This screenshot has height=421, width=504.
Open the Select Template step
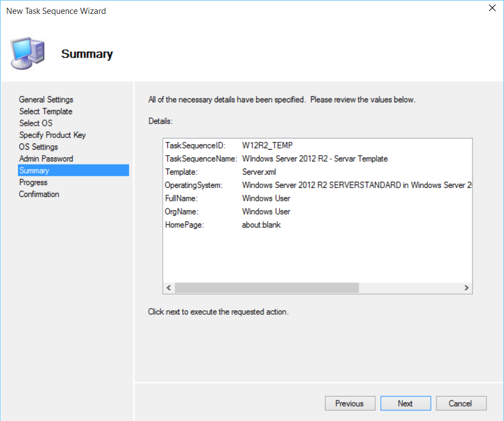click(46, 111)
